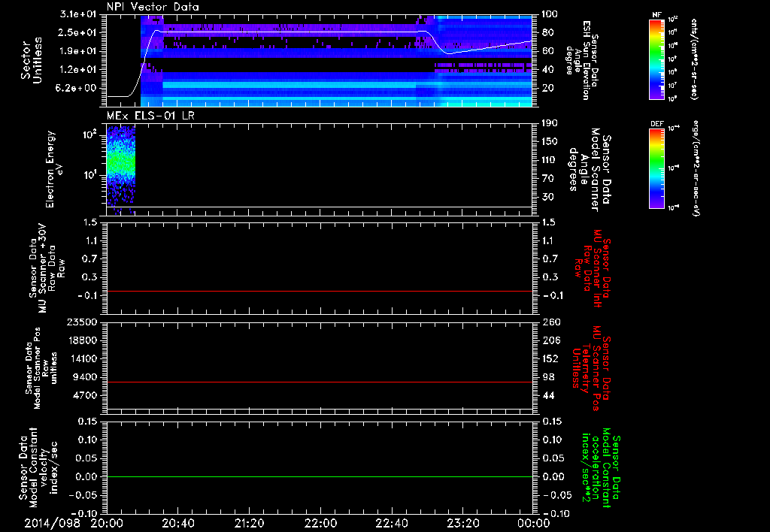Screen dimensions: 770x532
Task: Click the '152' telemetry axis value
Action: click(x=550, y=358)
